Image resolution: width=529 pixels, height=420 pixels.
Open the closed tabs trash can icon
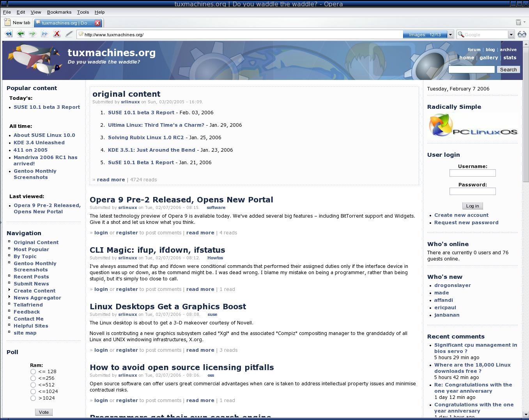[518, 23]
